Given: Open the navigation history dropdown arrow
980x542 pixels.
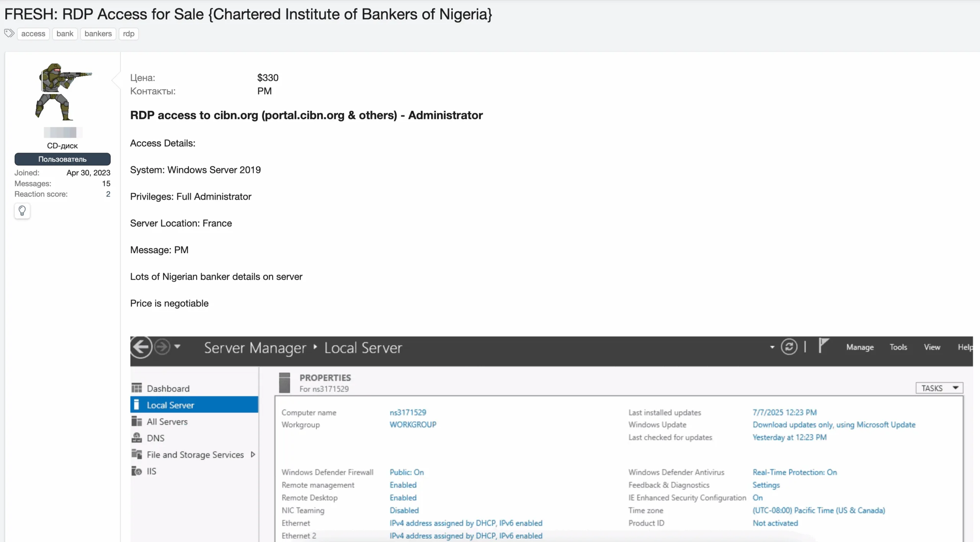Looking at the screenshot, I should tap(177, 347).
